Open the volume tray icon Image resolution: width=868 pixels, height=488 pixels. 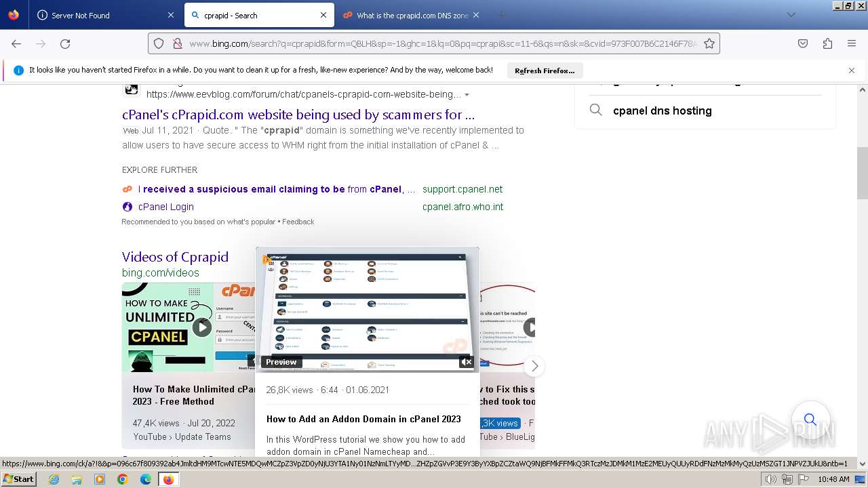click(771, 479)
